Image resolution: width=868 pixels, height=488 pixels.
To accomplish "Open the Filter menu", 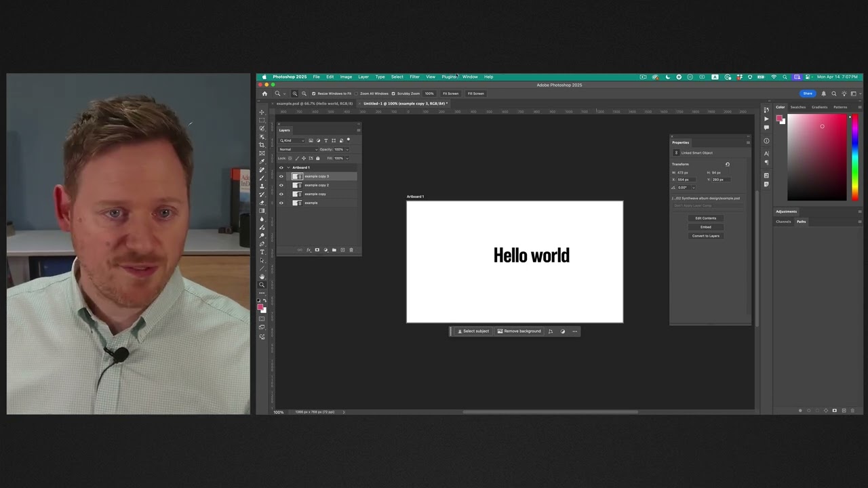I will tap(414, 77).
